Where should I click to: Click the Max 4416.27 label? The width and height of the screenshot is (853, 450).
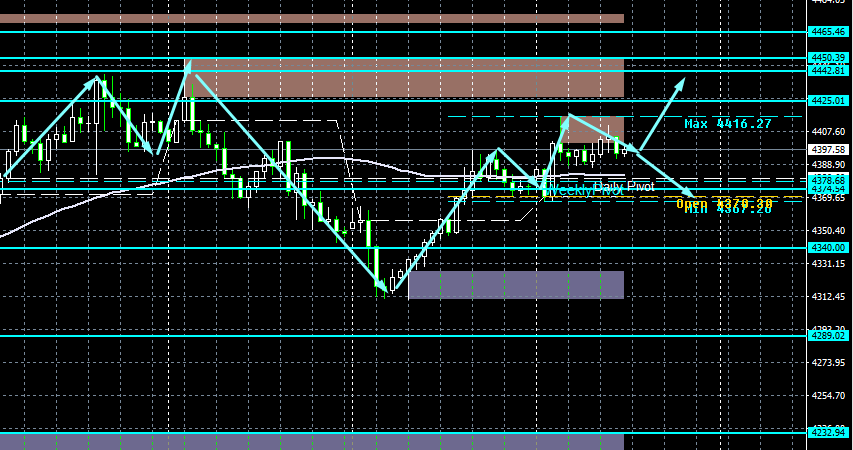pyautogui.click(x=728, y=124)
